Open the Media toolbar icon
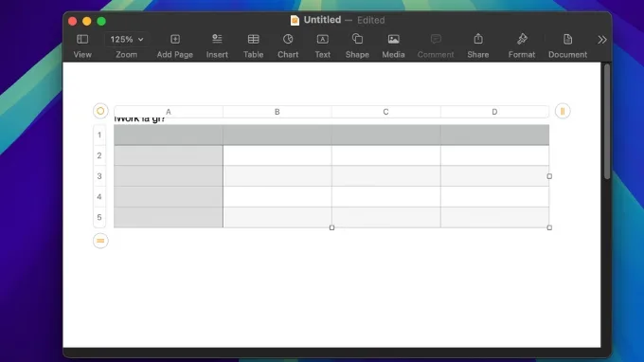 (393, 40)
